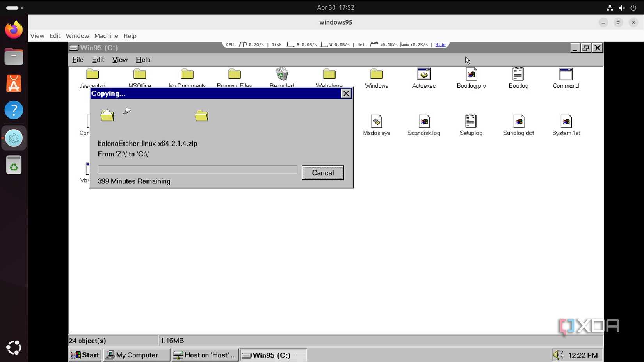
Task: Select the Program Files folder icon
Action: (234, 74)
